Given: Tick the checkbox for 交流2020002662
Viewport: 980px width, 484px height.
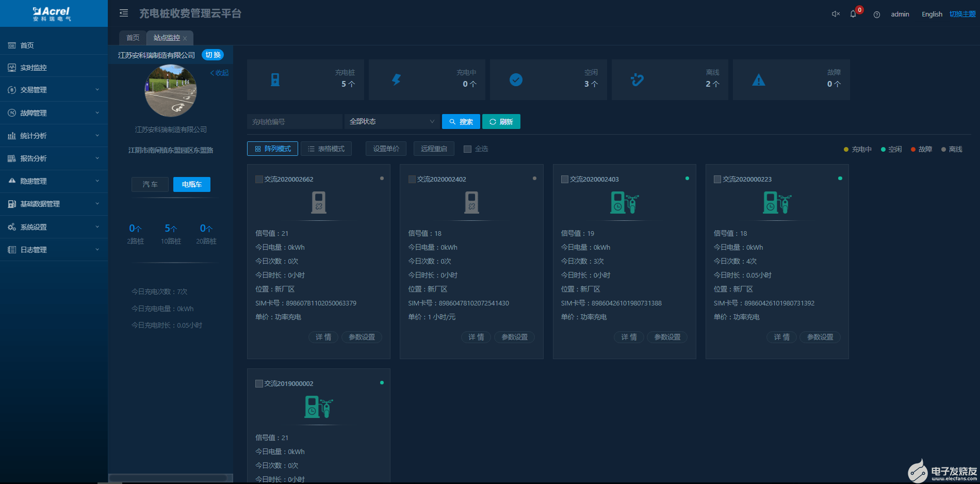Looking at the screenshot, I should click(x=259, y=179).
